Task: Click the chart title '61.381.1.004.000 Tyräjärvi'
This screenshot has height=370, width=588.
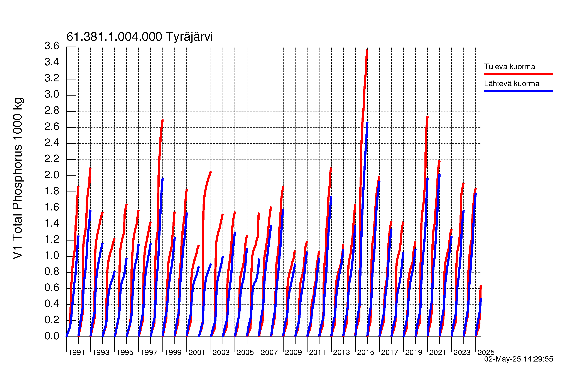Action: (x=139, y=37)
